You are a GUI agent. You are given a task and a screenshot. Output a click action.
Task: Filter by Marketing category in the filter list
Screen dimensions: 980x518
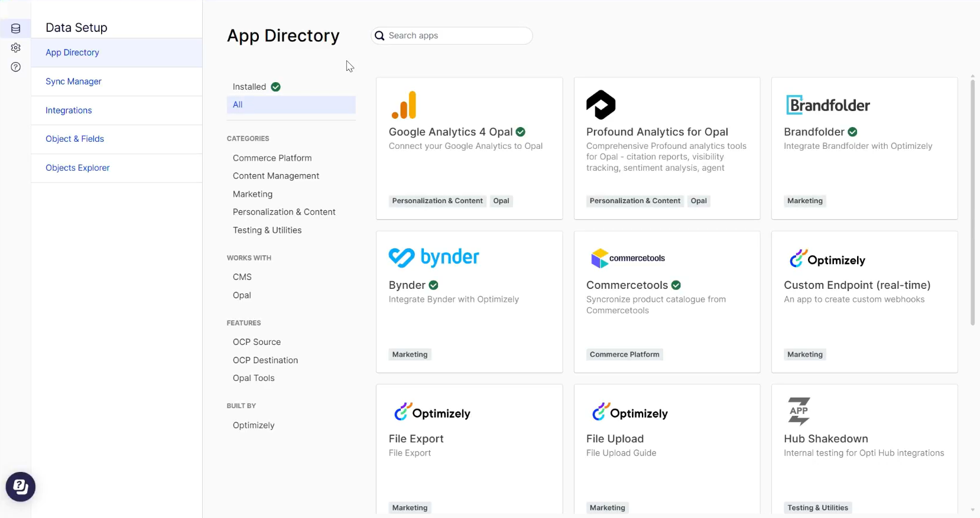pos(253,194)
